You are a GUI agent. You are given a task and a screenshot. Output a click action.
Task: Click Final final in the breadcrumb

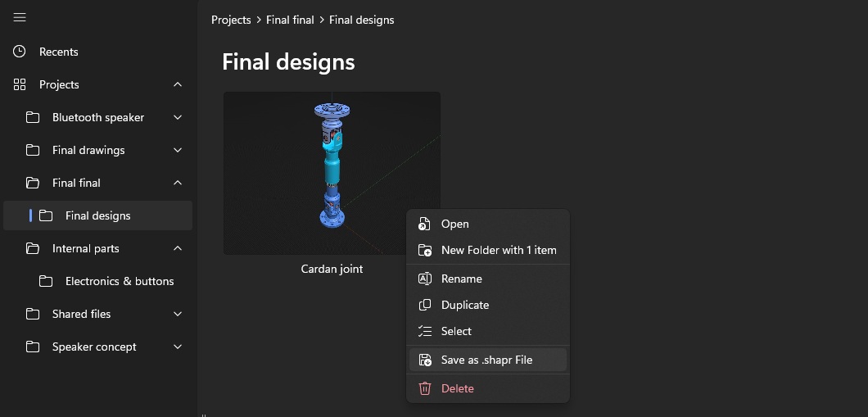(x=290, y=20)
